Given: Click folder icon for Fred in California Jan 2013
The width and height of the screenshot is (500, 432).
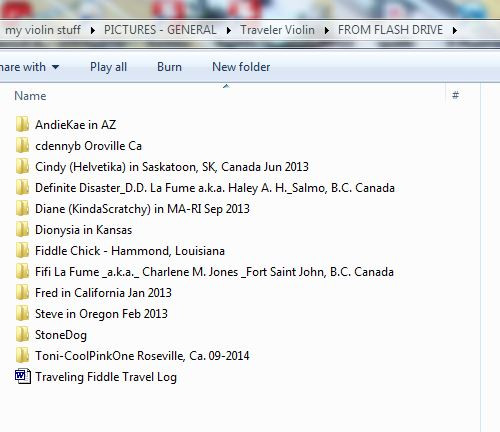Looking at the screenshot, I should click(x=22, y=292).
